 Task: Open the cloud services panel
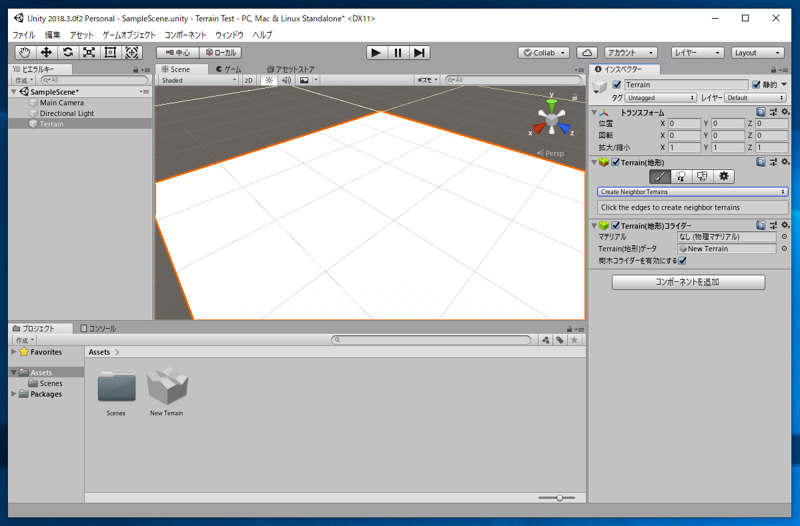click(x=587, y=53)
